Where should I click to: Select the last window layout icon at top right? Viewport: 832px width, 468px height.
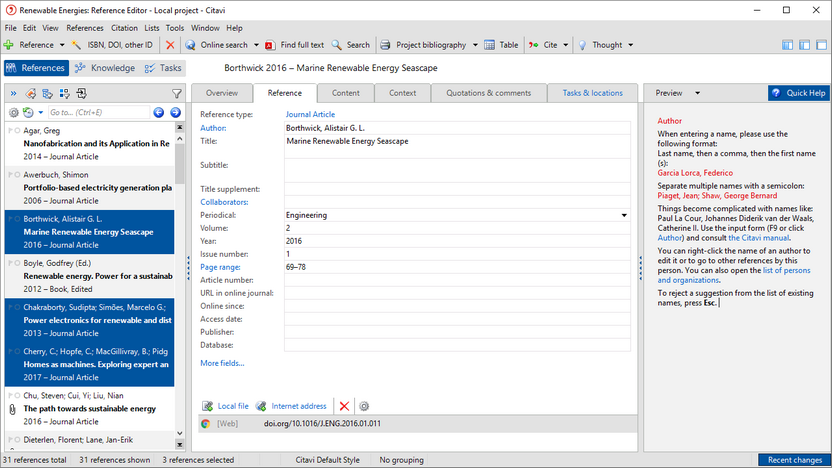pyautogui.click(x=821, y=45)
